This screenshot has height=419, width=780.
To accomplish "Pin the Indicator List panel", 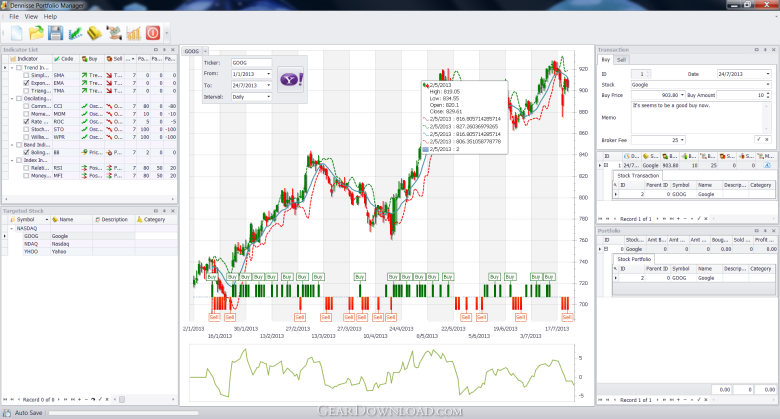I will pos(164,50).
